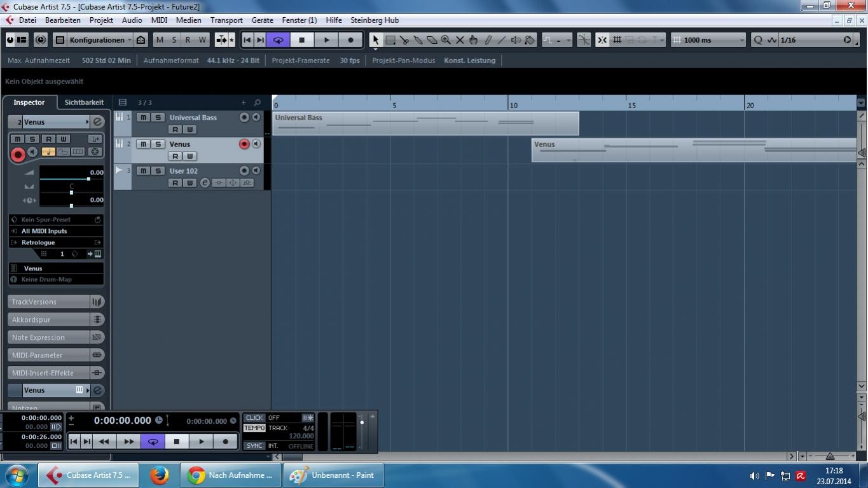Open the Datei menu
This screenshot has width=868, height=488.
click(27, 20)
